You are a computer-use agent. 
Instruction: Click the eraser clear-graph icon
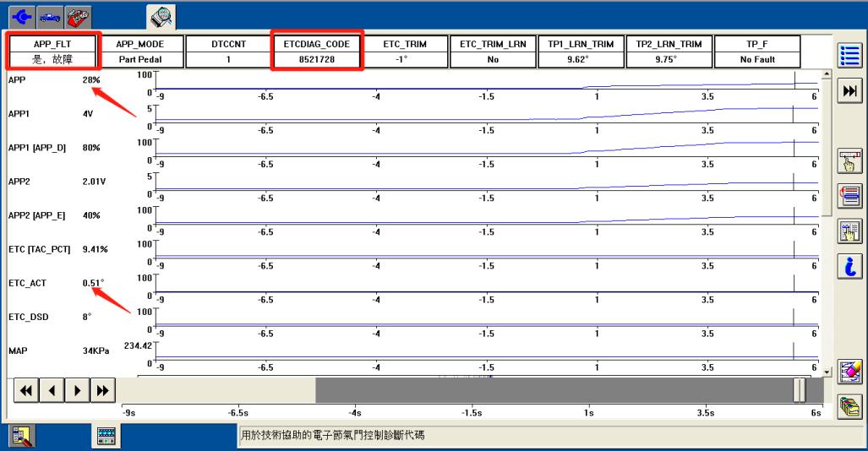coord(849,371)
